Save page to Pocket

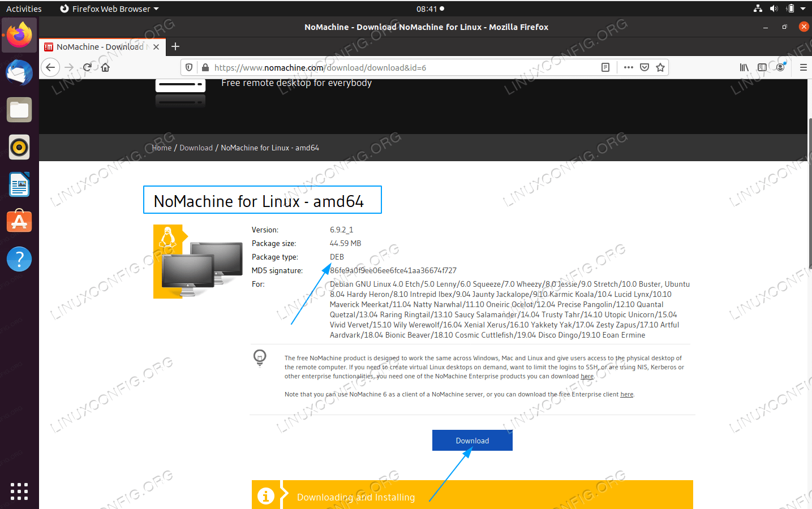tap(645, 67)
